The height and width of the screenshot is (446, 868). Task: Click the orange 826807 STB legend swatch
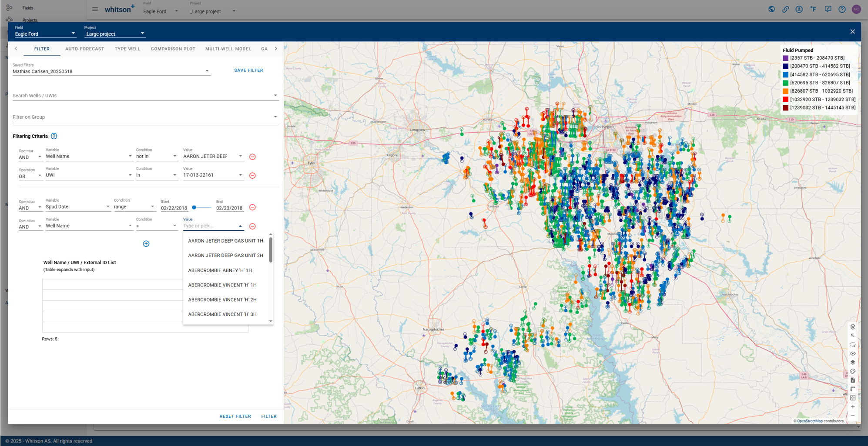point(785,91)
